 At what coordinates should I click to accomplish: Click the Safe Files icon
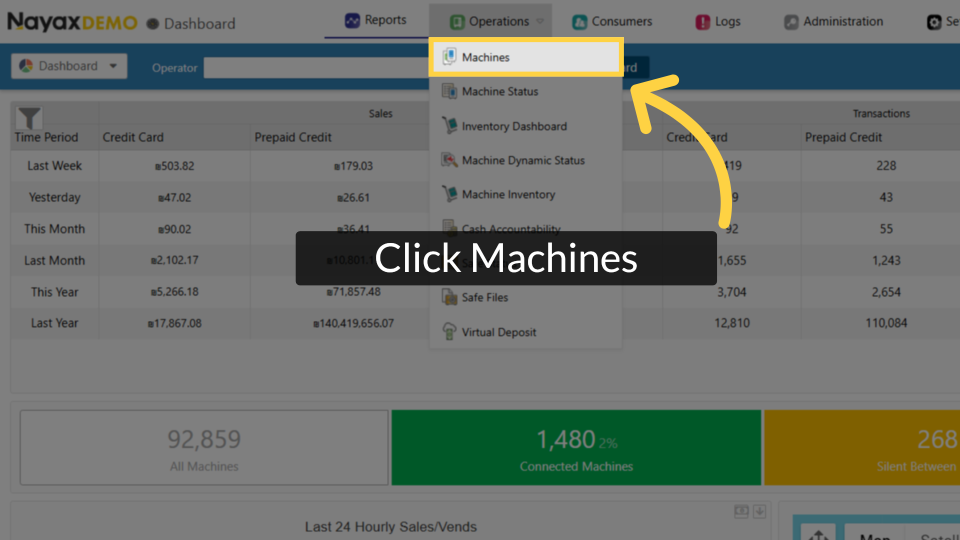(x=449, y=297)
